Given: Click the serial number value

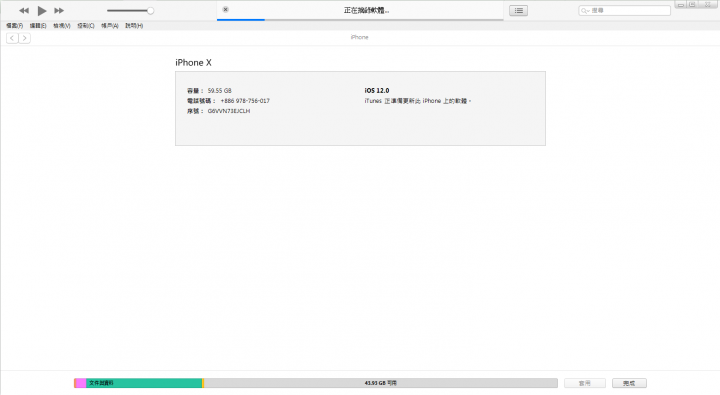Looking at the screenshot, I should (229, 111).
